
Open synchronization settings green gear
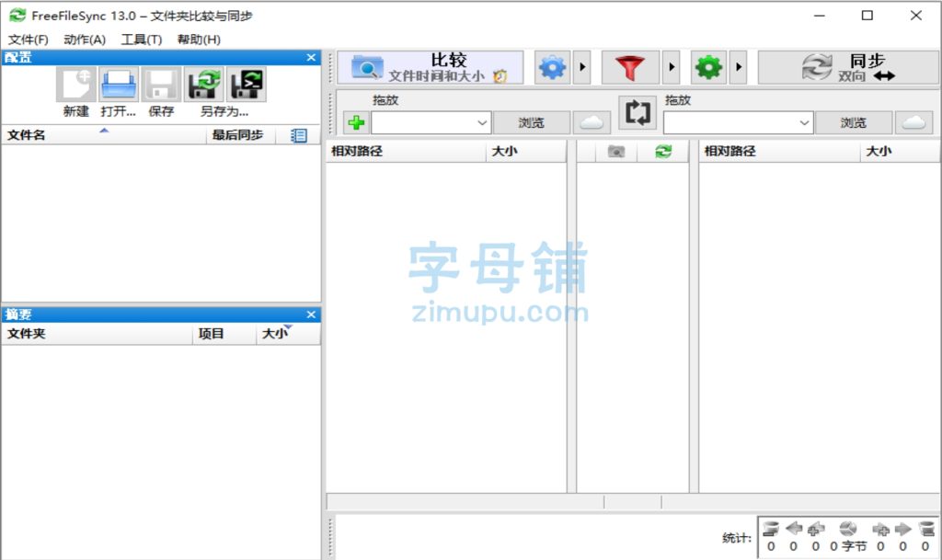[709, 67]
